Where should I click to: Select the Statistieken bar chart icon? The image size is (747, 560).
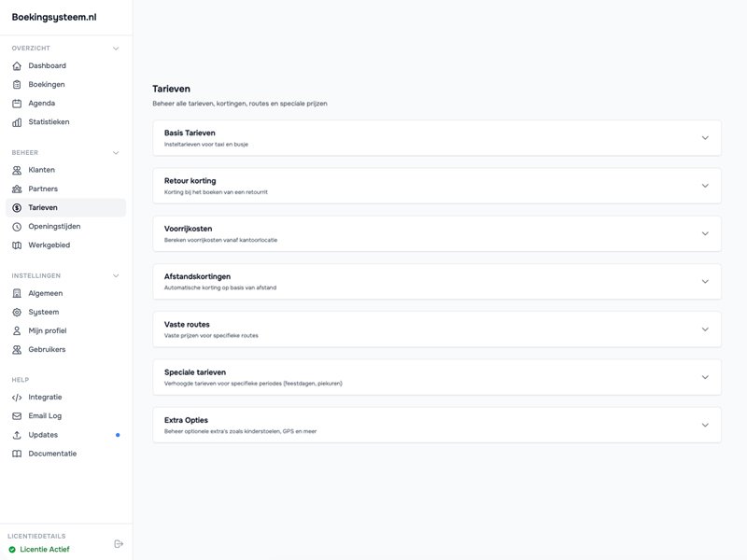(15, 121)
